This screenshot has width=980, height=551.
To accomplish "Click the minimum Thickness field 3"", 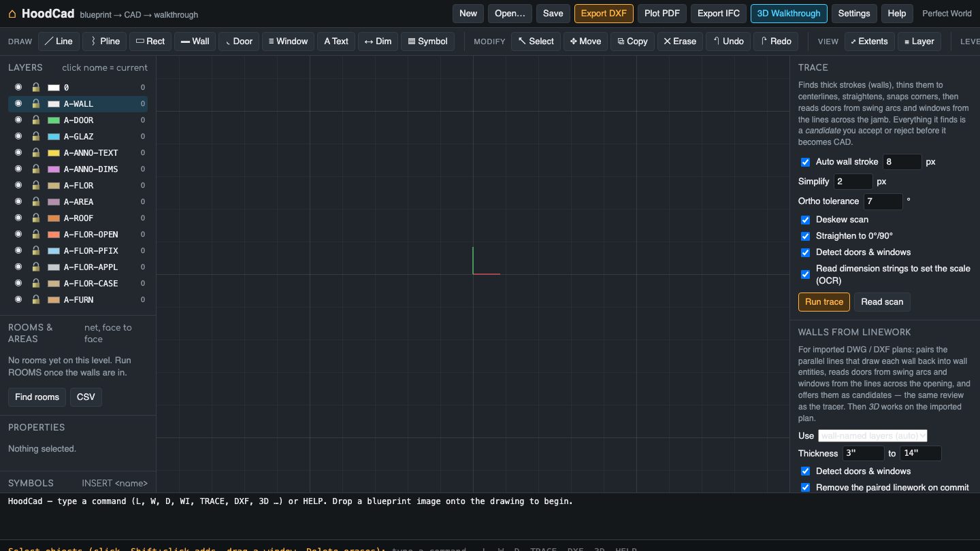I will coord(864,454).
